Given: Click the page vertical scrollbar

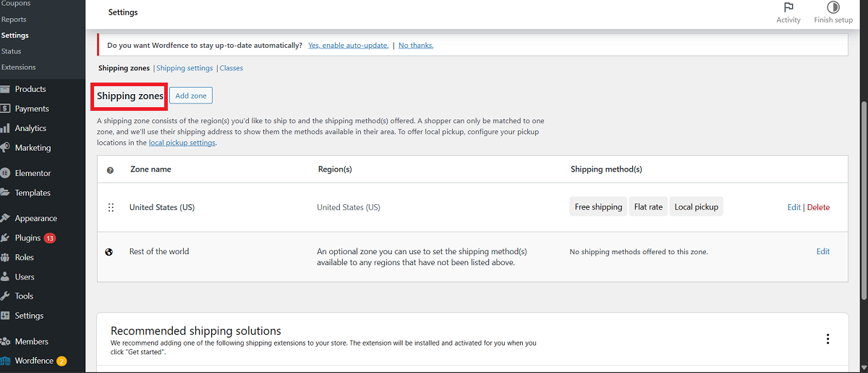Looking at the screenshot, I should coord(864,199).
